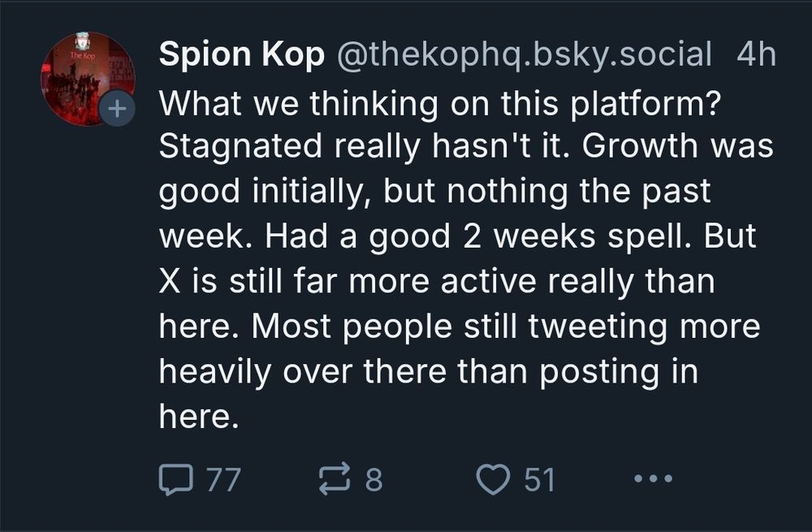Visit the @thekophq.bsky.social handle link

(530, 54)
